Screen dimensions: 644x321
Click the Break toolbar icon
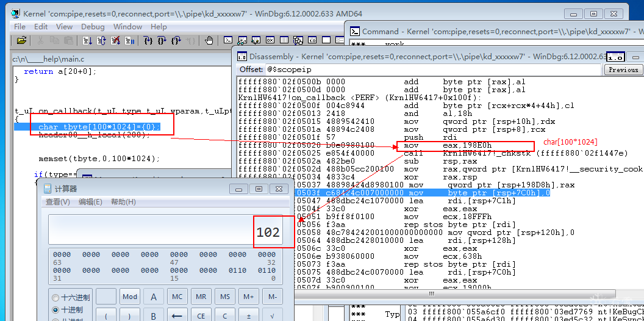pyautogui.click(x=130, y=40)
